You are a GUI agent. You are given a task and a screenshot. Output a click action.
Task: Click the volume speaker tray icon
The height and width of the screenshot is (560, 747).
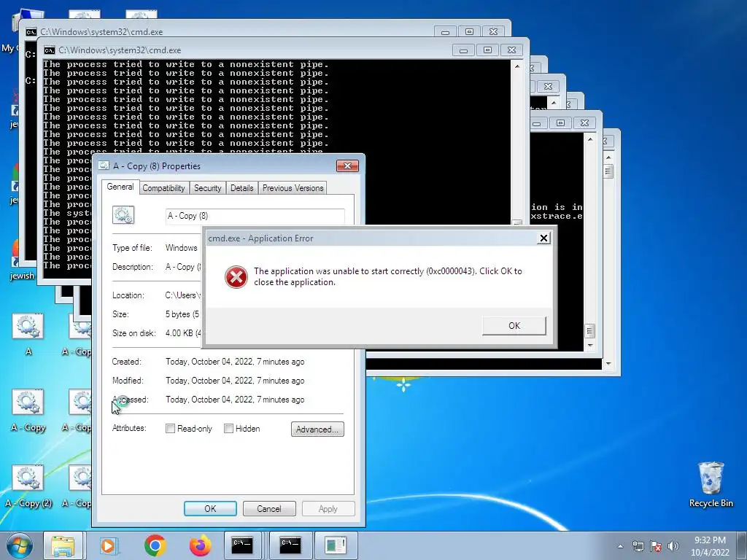click(673, 546)
